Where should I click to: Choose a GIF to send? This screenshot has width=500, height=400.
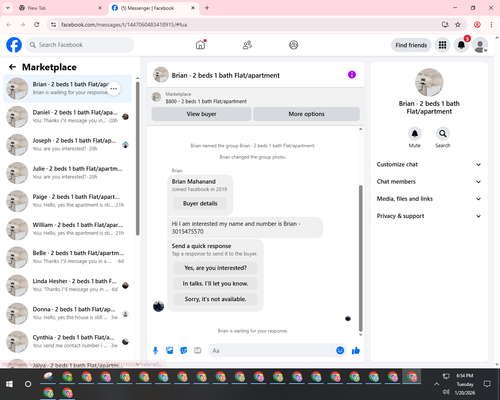pyautogui.click(x=198, y=350)
